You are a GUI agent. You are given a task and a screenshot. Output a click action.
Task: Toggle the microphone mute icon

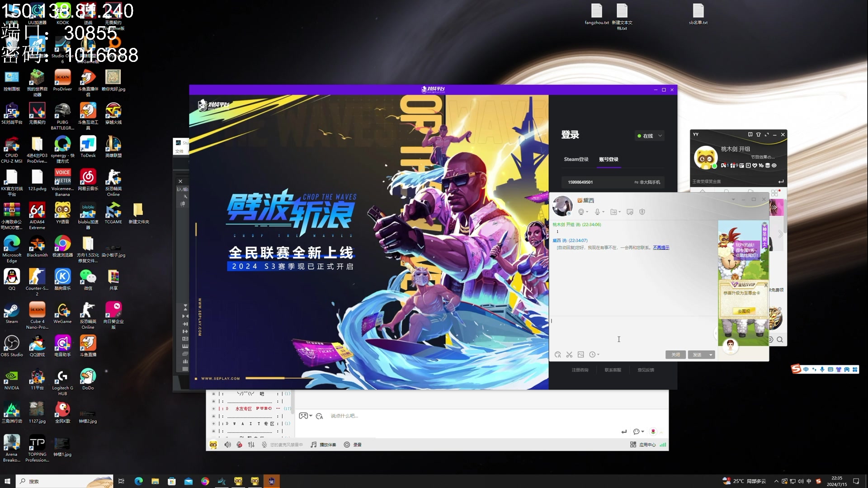tap(239, 445)
